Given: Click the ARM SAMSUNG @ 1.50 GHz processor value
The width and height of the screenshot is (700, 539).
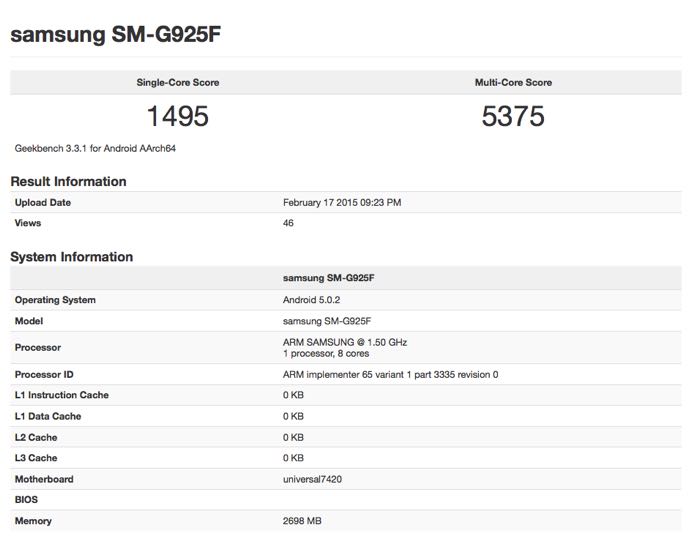Looking at the screenshot, I should pyautogui.click(x=346, y=342).
